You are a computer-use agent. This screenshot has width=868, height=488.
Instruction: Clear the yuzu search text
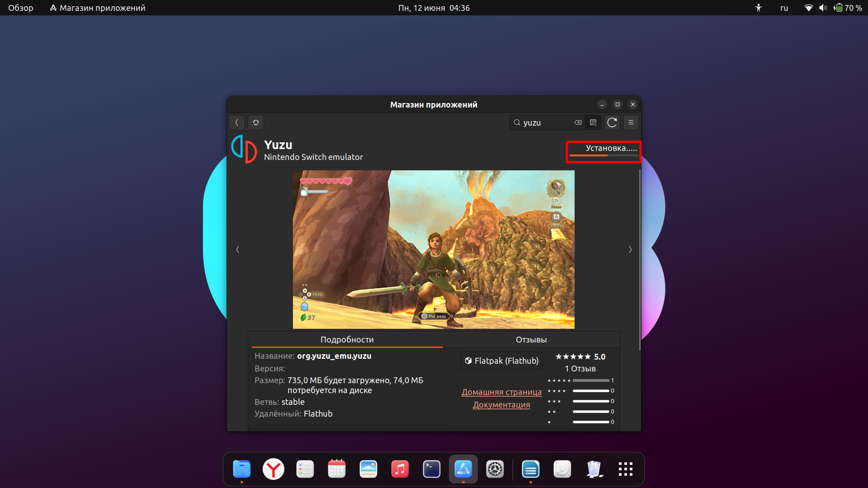pos(578,122)
